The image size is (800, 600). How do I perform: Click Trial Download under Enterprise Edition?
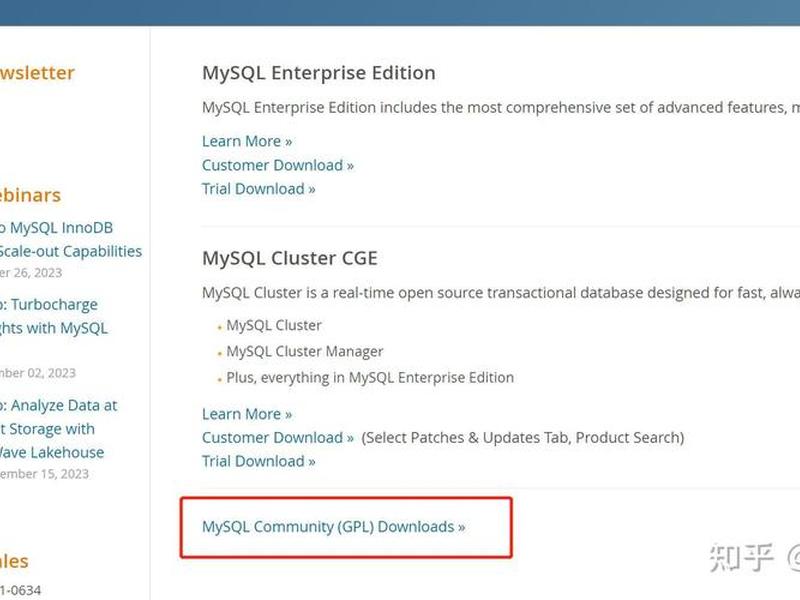259,189
